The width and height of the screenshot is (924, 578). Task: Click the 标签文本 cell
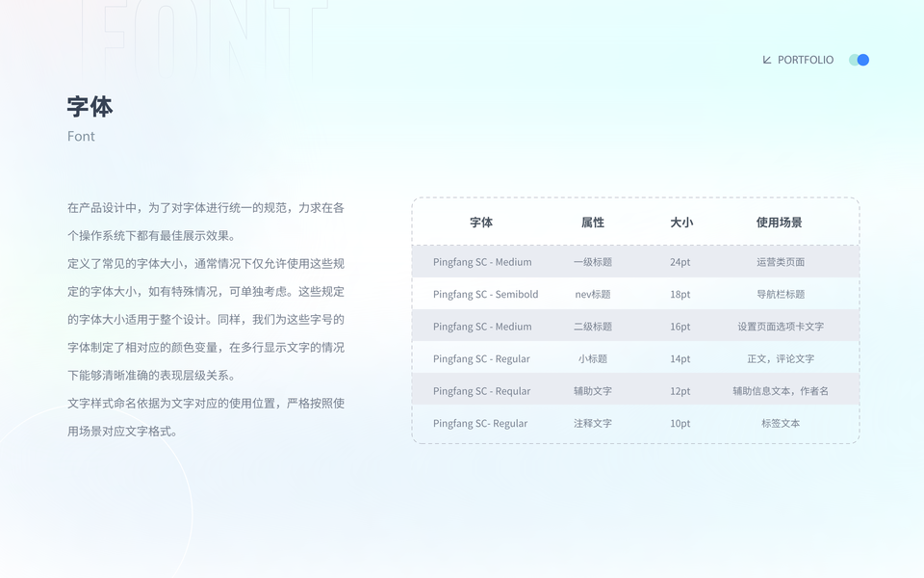point(781,424)
